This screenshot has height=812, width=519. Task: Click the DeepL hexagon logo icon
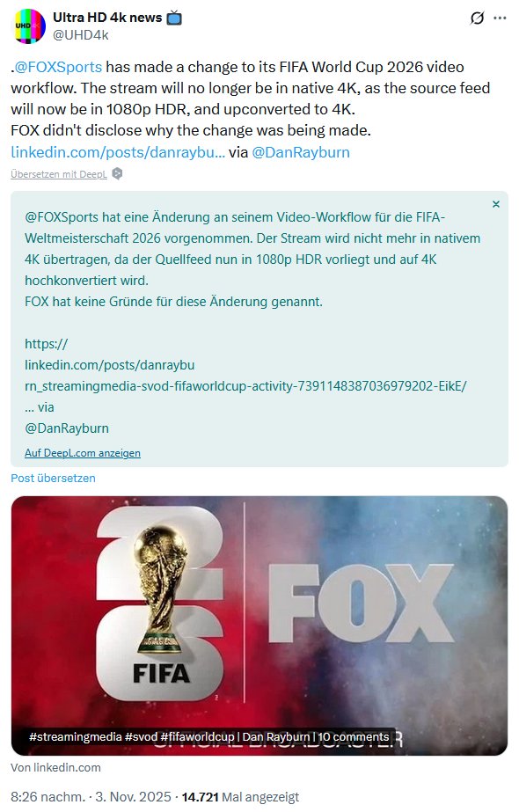click(x=118, y=174)
